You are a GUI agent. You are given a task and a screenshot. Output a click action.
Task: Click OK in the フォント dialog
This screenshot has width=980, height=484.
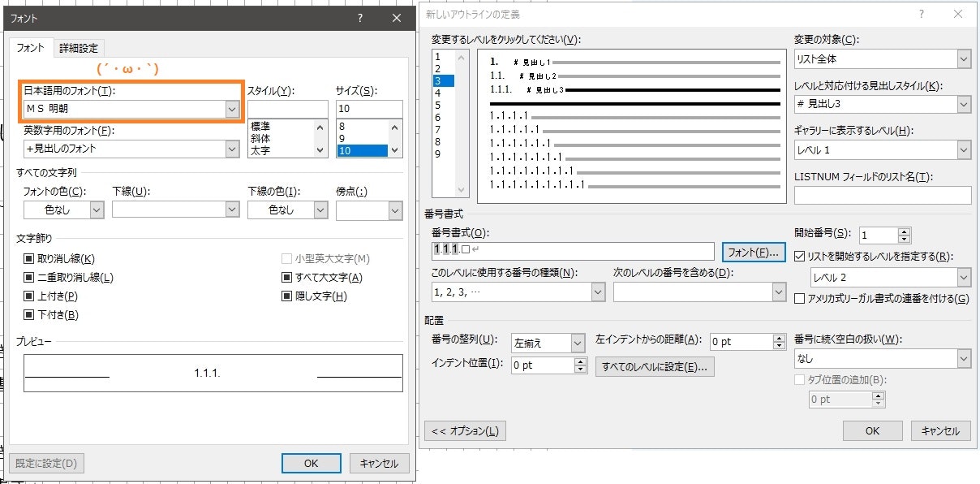[311, 463]
